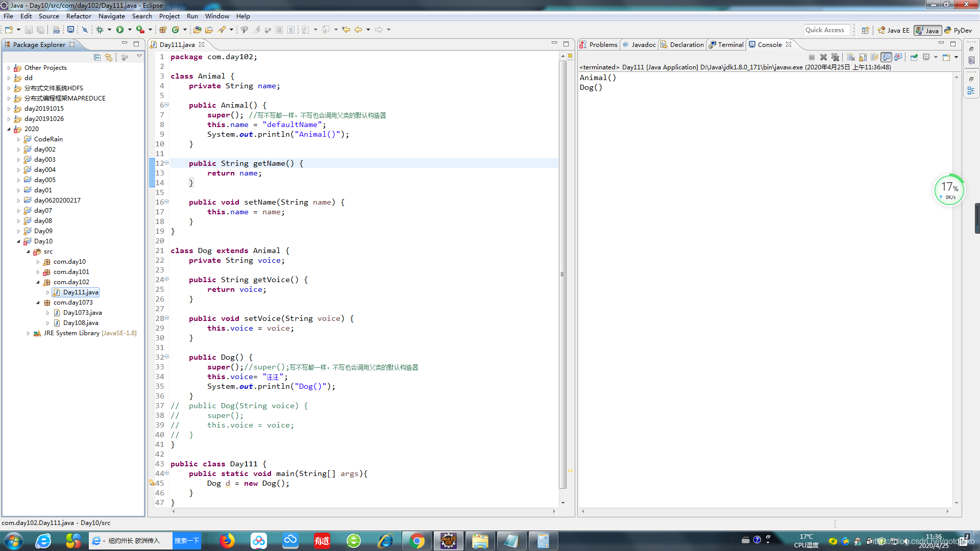Select the Quick Access search field
This screenshot has height=551, width=980.
coord(824,30)
